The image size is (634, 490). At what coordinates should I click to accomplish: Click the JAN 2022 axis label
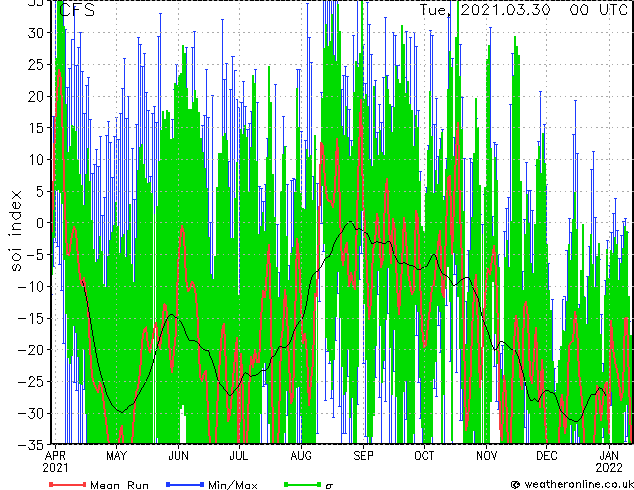tap(609, 462)
